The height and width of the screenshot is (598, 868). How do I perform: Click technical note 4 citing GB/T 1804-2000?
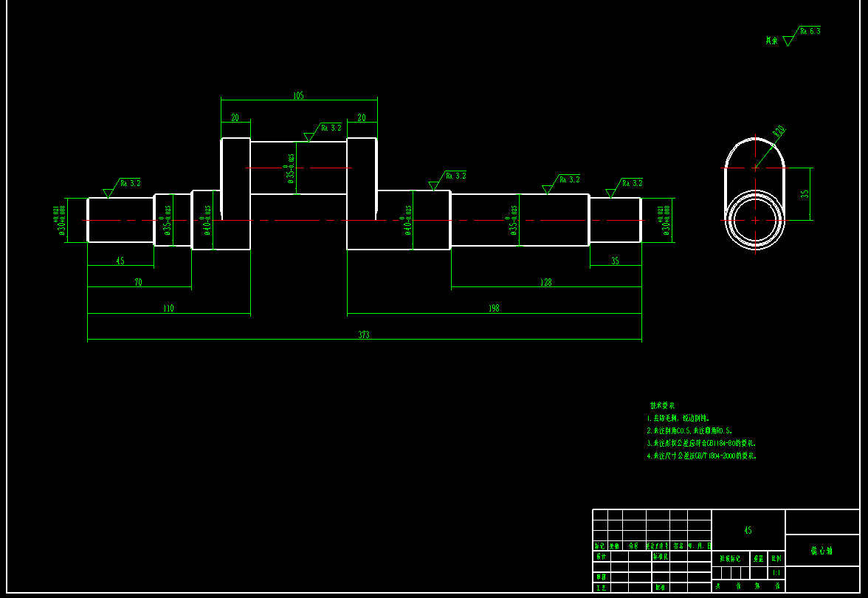(701, 456)
